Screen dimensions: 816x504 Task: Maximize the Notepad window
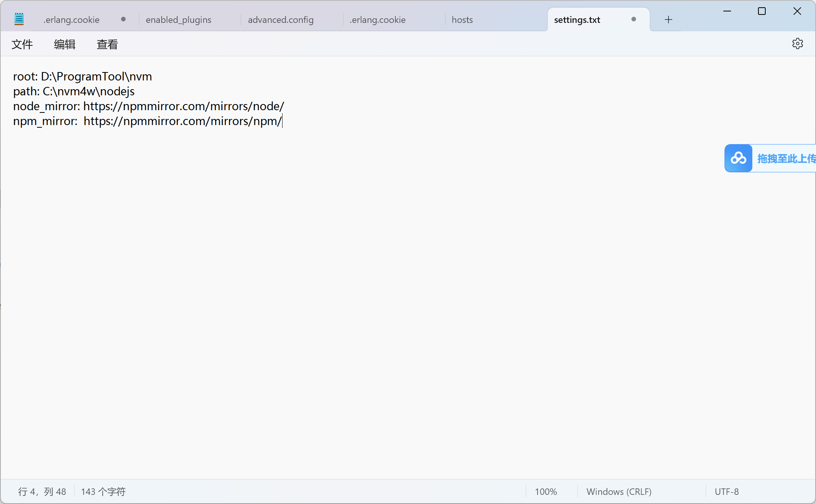coord(761,11)
